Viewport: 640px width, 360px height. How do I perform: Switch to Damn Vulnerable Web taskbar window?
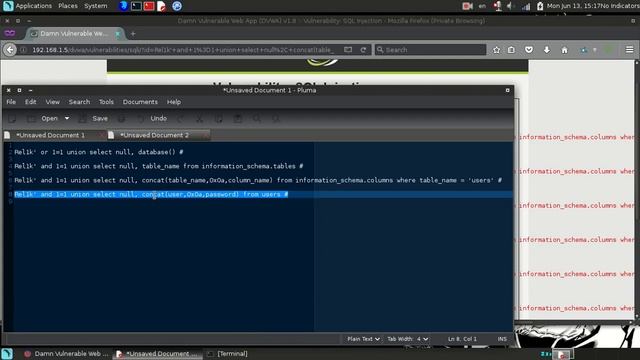point(67,353)
